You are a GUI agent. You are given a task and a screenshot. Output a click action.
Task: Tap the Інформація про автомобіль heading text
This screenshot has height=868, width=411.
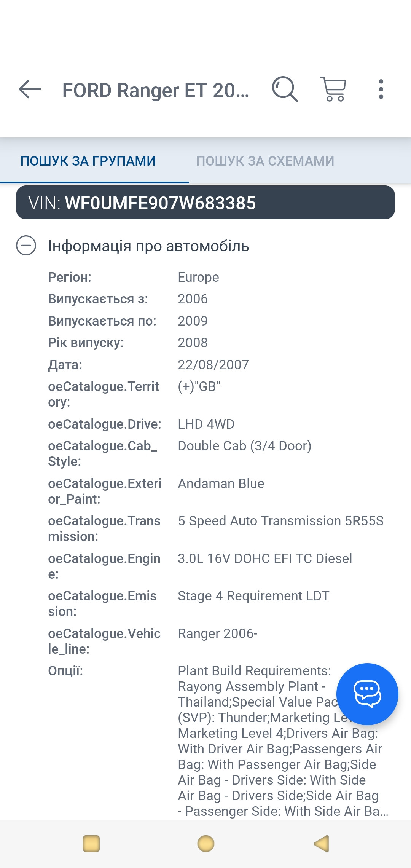[x=148, y=246]
